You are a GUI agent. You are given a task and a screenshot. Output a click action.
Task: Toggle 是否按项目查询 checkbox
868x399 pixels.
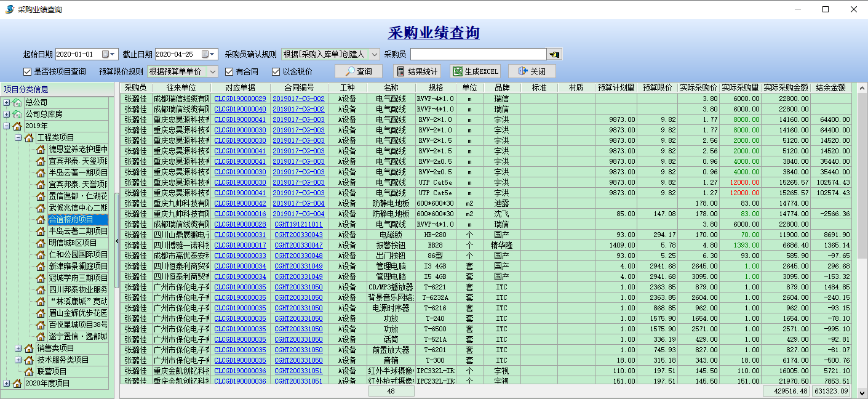click(27, 71)
